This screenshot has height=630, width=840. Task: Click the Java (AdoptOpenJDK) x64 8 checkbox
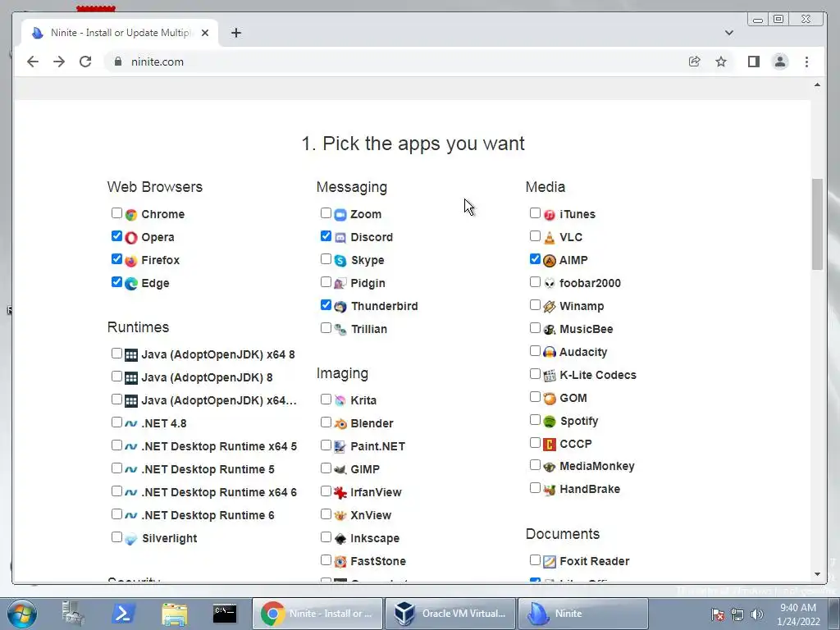[x=116, y=354]
